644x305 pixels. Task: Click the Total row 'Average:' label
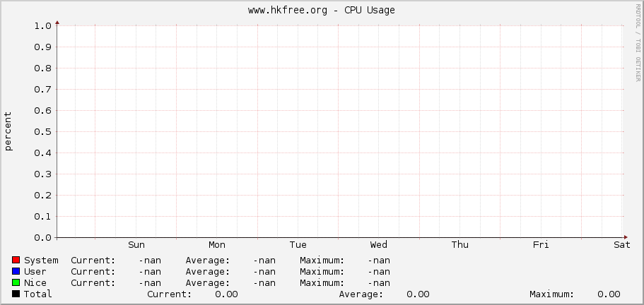pos(361,294)
